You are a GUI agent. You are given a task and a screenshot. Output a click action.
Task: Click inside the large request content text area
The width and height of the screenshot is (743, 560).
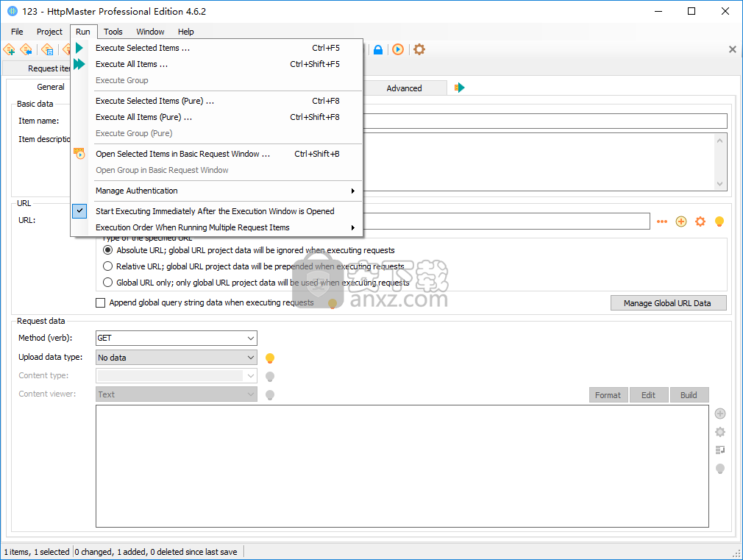[x=402, y=466]
